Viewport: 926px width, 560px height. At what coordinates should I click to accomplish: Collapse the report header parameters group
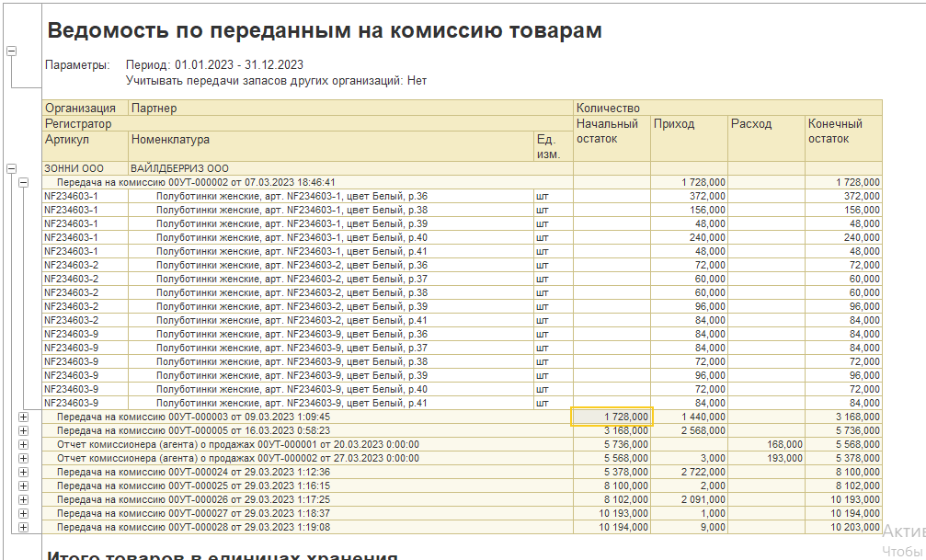click(11, 51)
